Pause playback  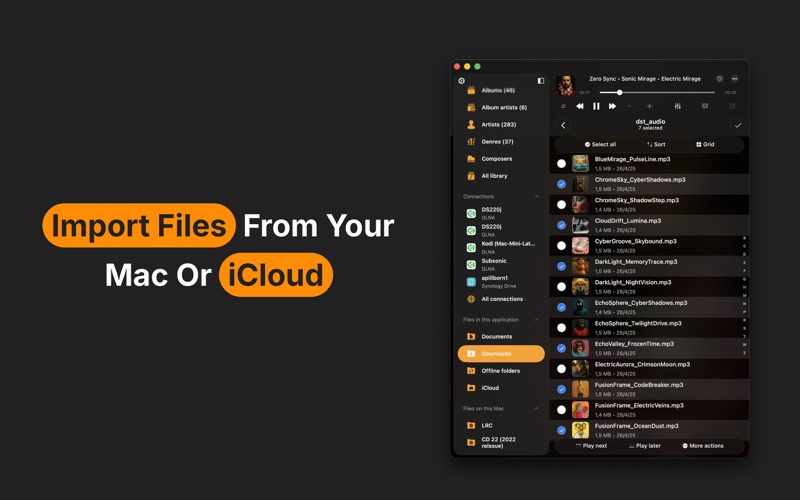pos(596,106)
